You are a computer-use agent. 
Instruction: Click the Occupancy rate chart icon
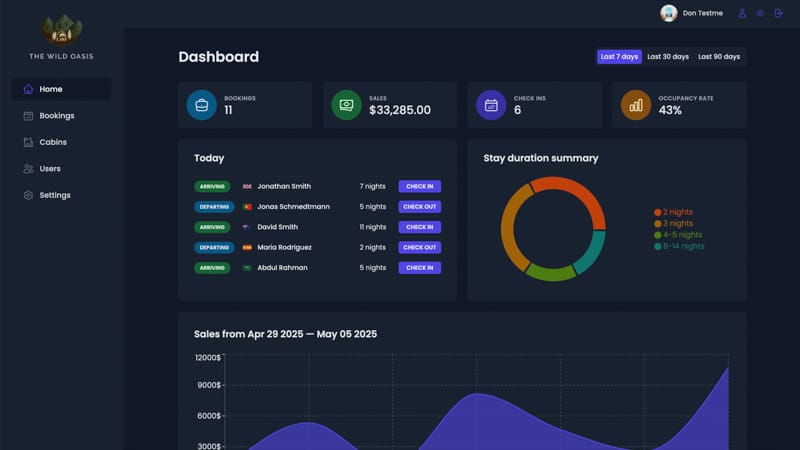click(636, 105)
